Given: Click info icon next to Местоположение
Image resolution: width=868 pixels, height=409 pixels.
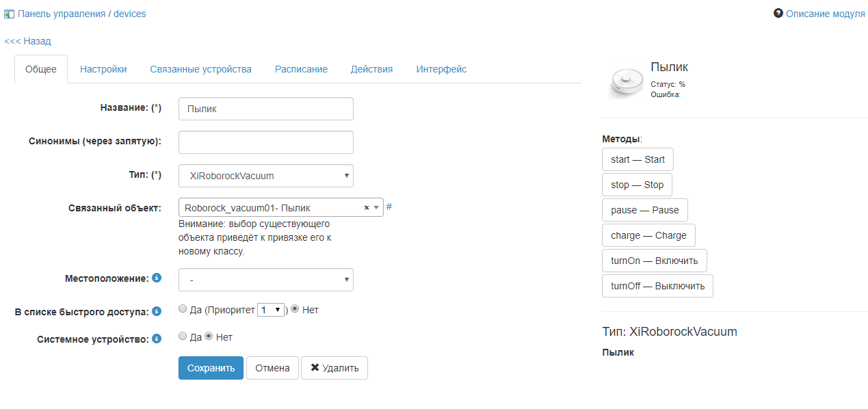Looking at the screenshot, I should coord(157,278).
